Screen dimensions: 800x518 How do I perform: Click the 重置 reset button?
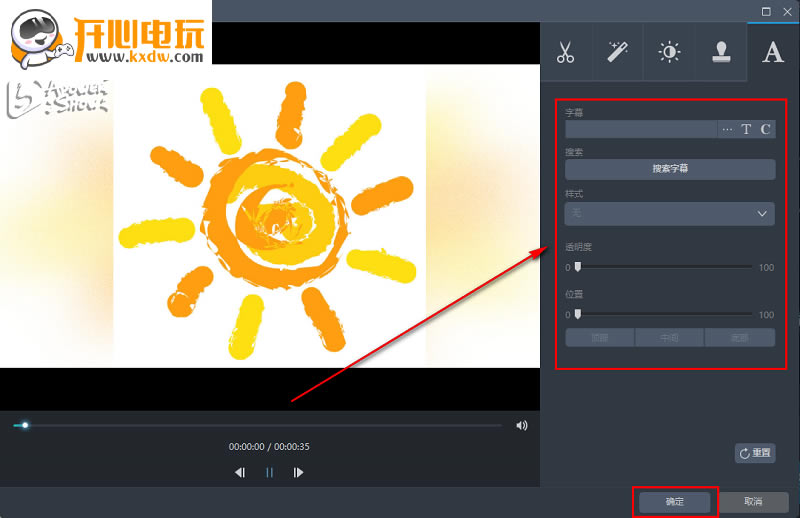point(755,453)
